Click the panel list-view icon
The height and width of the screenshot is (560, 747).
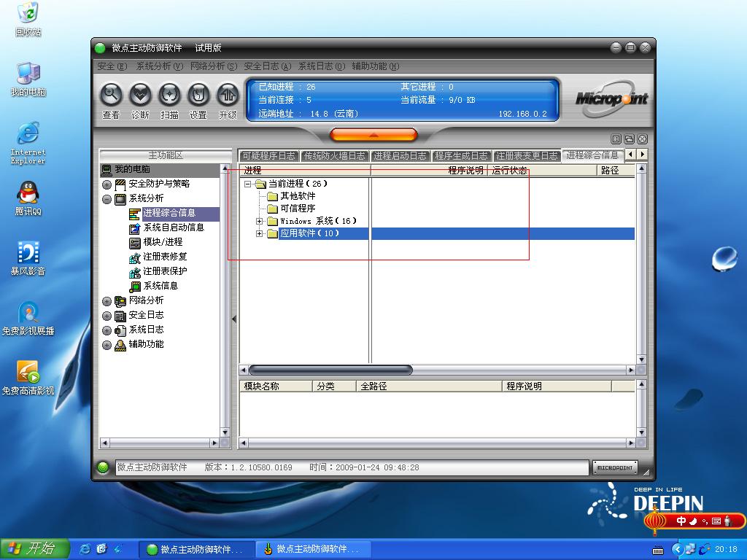(616, 139)
